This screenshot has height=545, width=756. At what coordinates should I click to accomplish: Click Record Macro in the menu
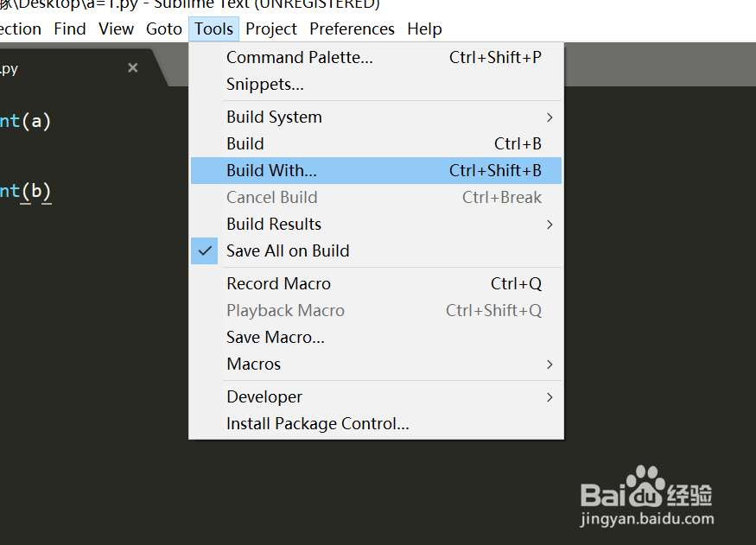pos(278,283)
